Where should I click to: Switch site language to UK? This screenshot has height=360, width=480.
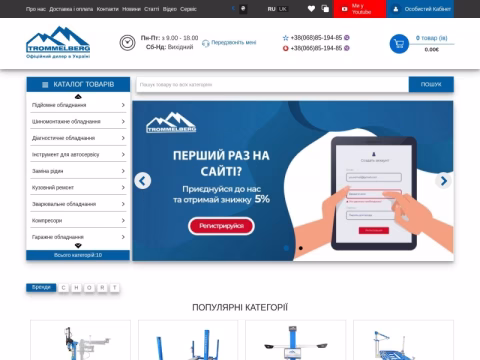point(282,9)
